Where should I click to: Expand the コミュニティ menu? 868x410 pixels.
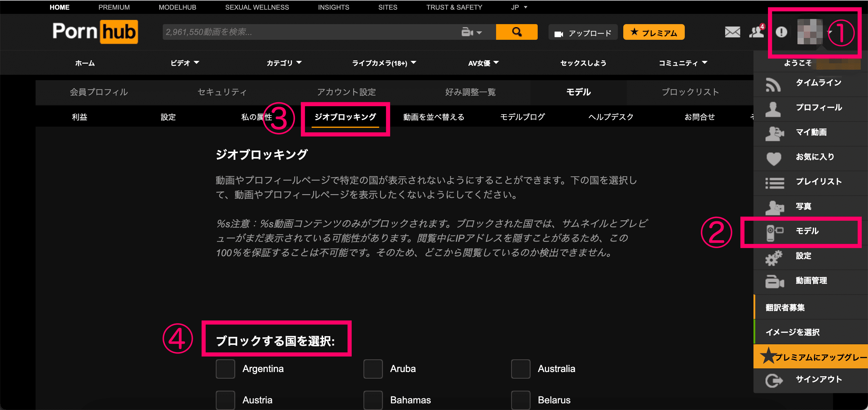[683, 63]
